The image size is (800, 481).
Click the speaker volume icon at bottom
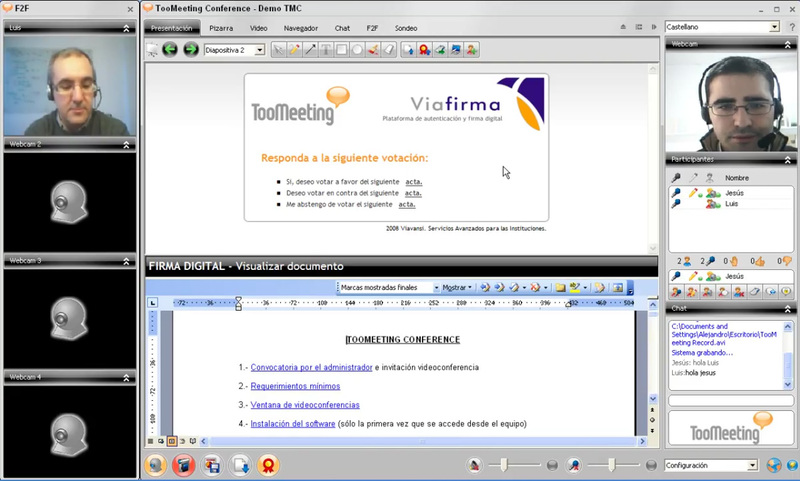tap(474, 465)
